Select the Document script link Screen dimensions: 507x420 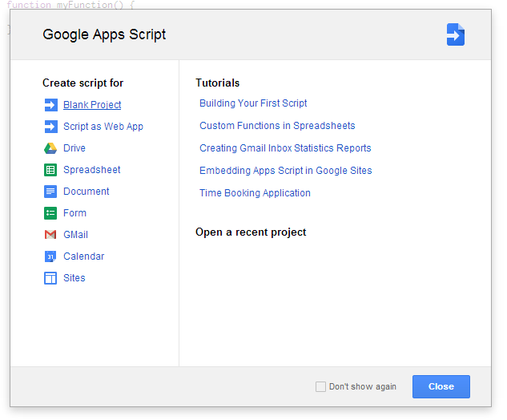point(87,192)
